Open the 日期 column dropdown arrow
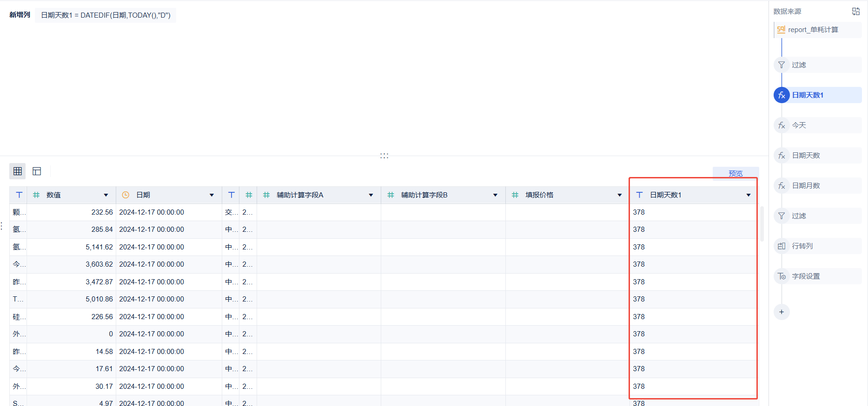This screenshot has width=868, height=406. click(x=212, y=195)
